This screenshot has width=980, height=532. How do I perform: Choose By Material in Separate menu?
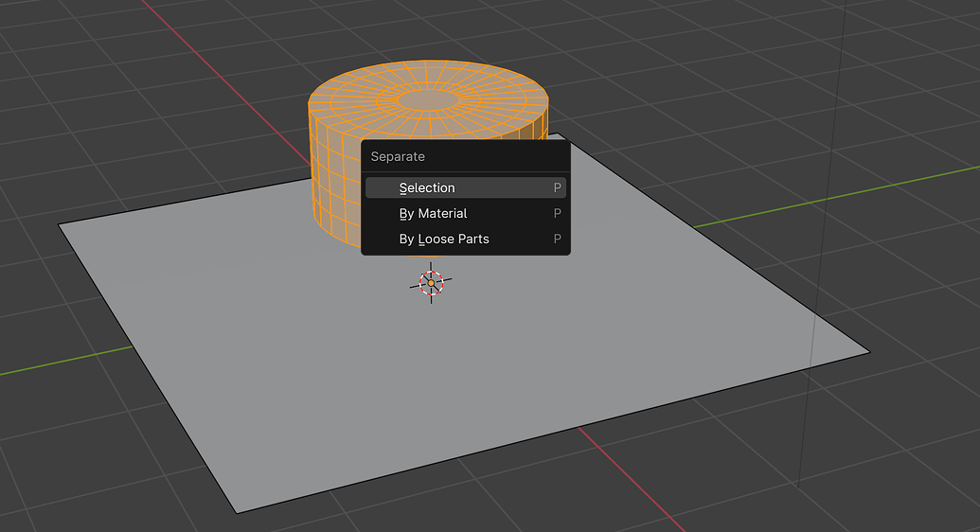pos(466,213)
